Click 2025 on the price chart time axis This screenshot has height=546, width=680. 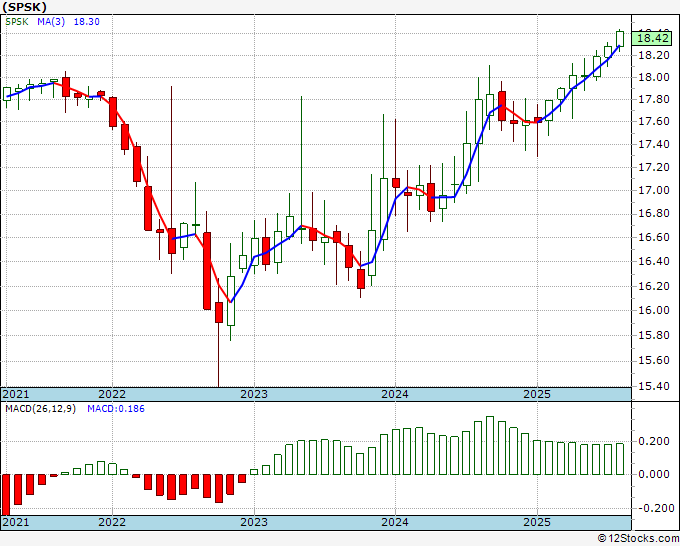[x=537, y=394]
